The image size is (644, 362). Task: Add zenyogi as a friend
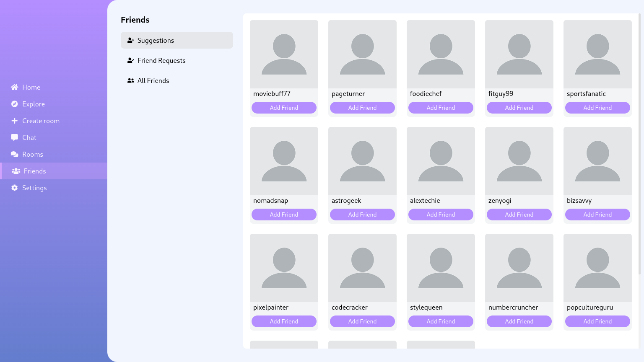519,215
